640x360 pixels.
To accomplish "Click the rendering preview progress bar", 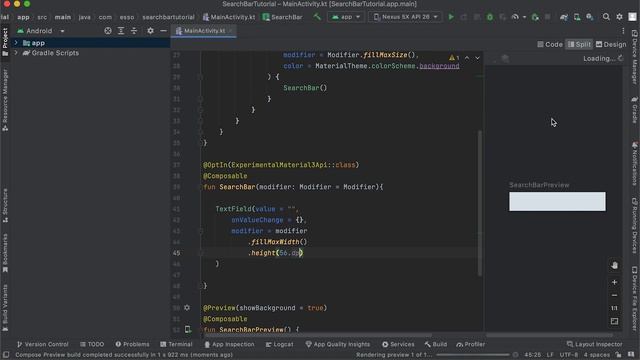I will [x=473, y=355].
